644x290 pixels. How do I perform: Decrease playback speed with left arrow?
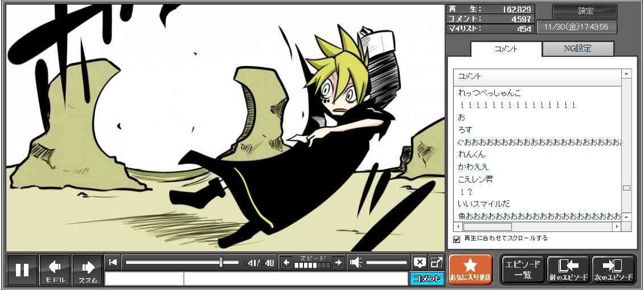point(286,262)
